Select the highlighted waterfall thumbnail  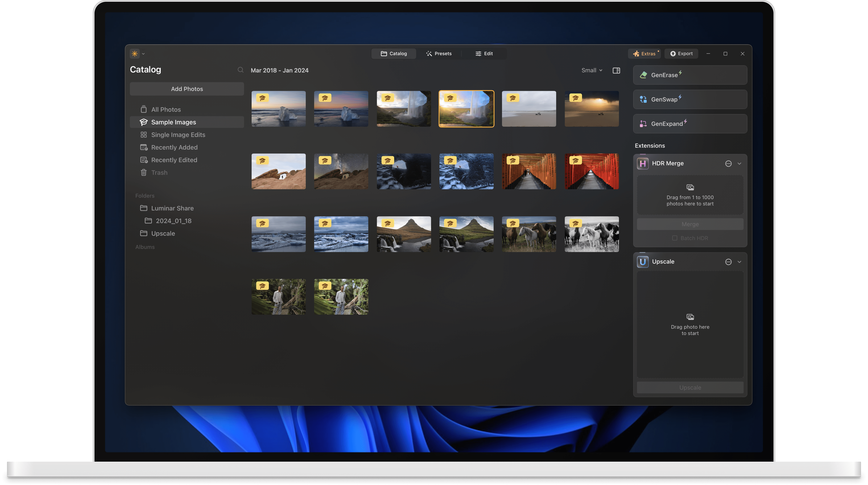click(466, 109)
